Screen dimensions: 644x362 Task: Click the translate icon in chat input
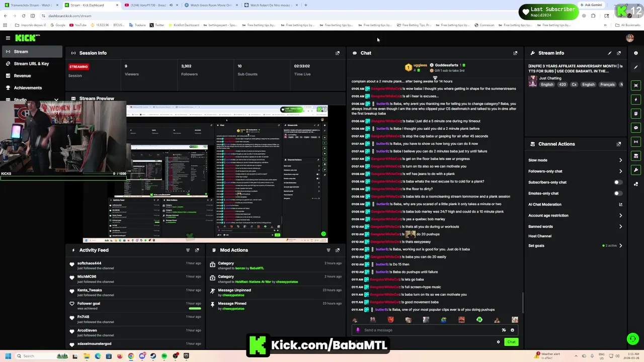(x=504, y=330)
